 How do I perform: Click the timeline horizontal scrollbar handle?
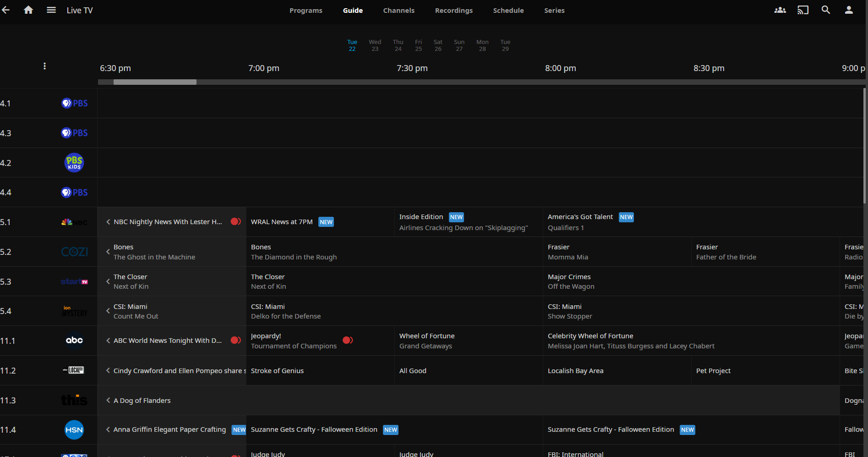155,82
